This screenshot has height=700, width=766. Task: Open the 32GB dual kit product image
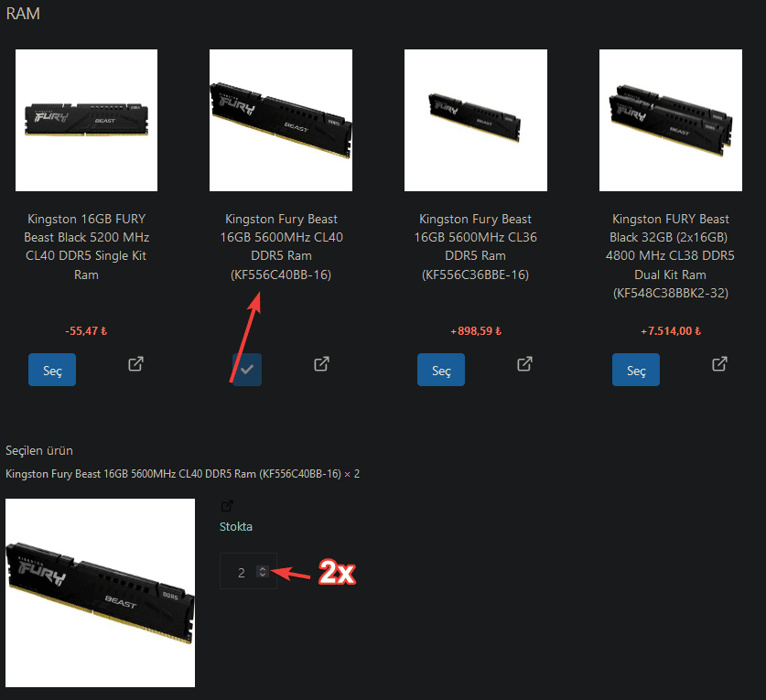pos(671,120)
